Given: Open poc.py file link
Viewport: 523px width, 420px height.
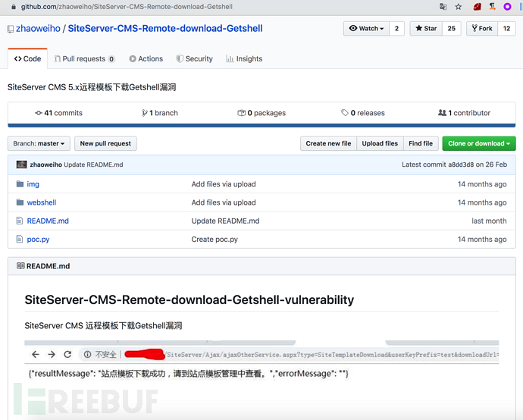Looking at the screenshot, I should pyautogui.click(x=38, y=240).
